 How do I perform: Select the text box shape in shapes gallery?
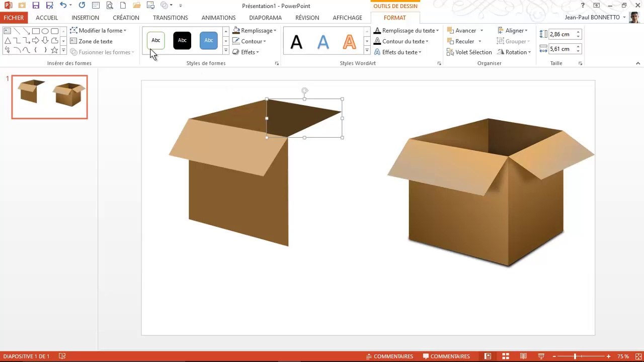(x=8, y=31)
